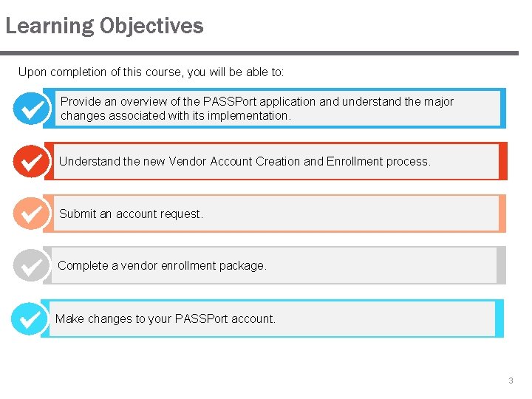Open the Vendor Account Creation and Enrollment objective
The image size is (532, 399).
point(245,161)
